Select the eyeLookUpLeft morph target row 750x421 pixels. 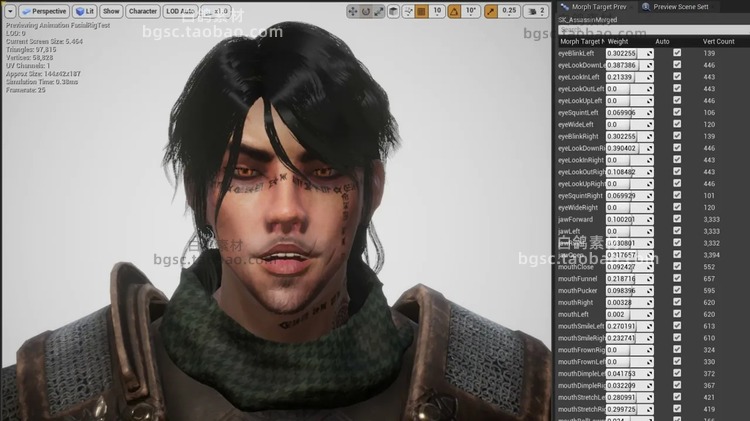click(x=653, y=100)
